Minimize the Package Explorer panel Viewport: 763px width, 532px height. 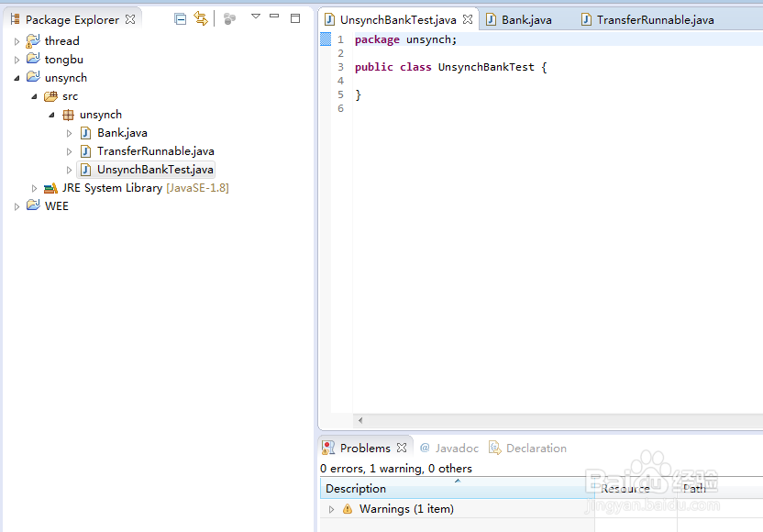(x=274, y=17)
